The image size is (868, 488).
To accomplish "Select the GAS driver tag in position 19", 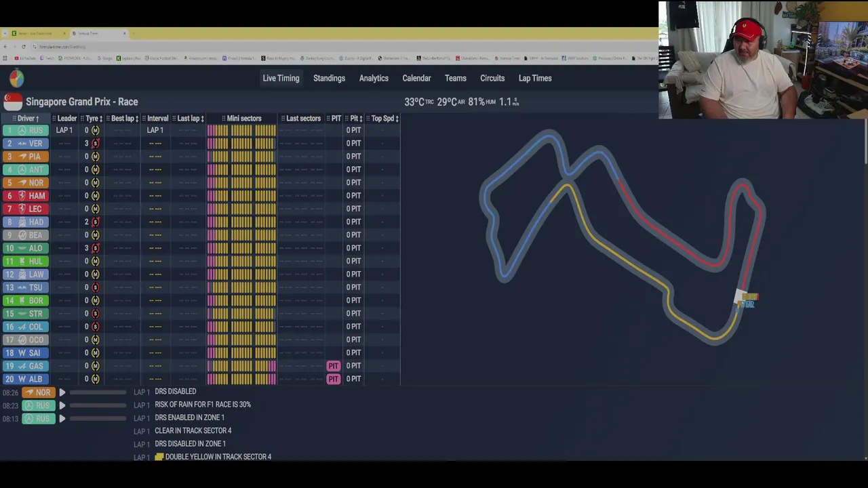I will click(25, 366).
